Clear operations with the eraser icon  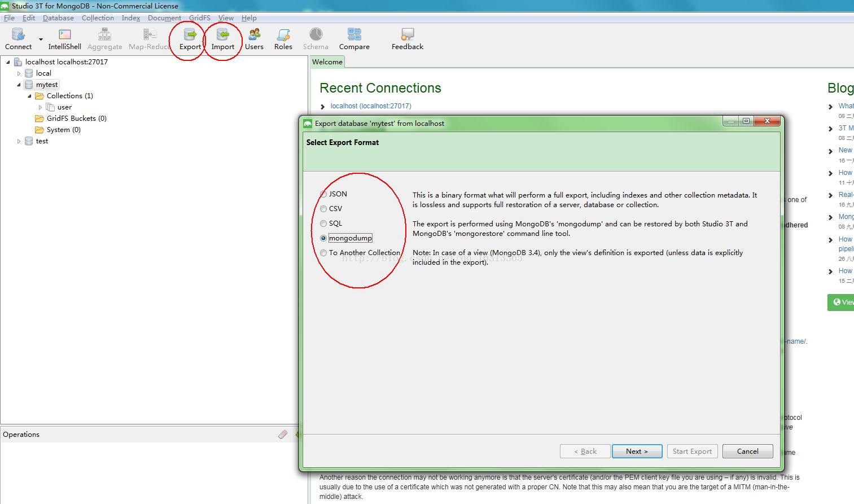click(283, 434)
